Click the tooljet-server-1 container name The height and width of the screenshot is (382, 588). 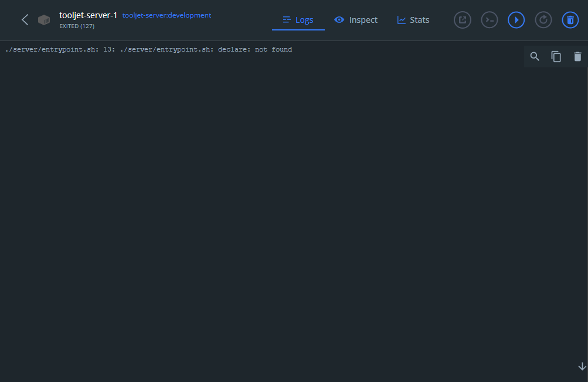pyautogui.click(x=88, y=15)
